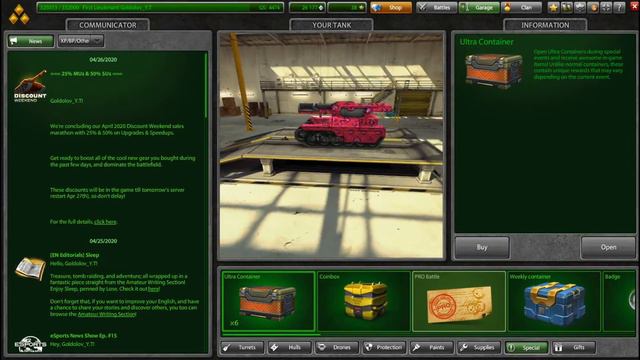
Task: Open the Garage section
Action: pyautogui.click(x=479, y=7)
